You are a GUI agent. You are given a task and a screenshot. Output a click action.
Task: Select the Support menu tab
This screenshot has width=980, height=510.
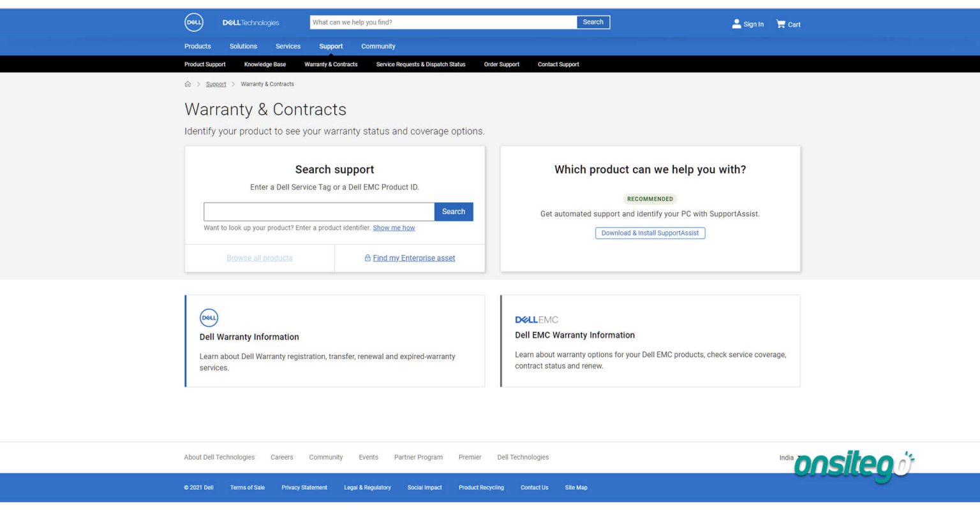pyautogui.click(x=331, y=47)
